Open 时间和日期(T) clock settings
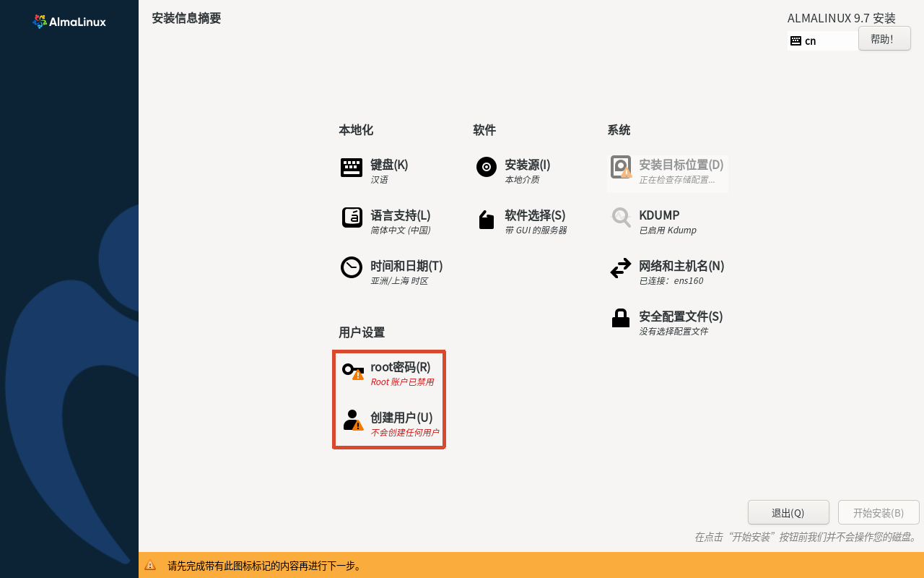This screenshot has height=578, width=924. 392,272
